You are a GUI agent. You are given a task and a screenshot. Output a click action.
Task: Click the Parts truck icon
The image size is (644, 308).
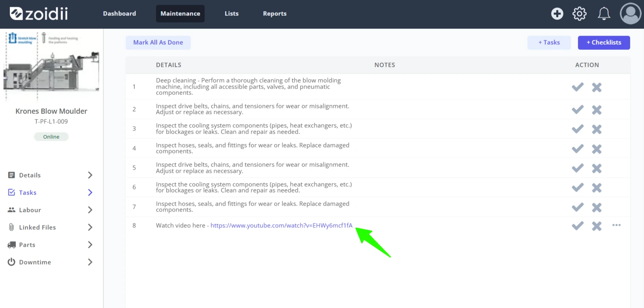pyautogui.click(x=11, y=245)
